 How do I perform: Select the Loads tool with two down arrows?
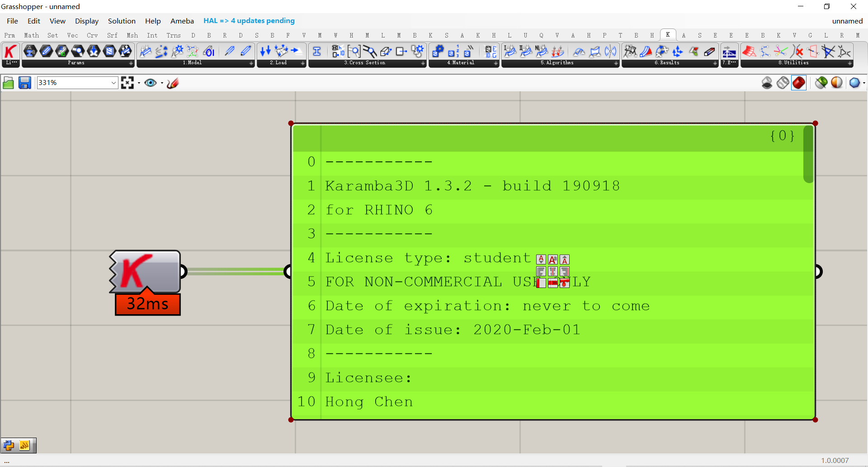tap(265, 51)
